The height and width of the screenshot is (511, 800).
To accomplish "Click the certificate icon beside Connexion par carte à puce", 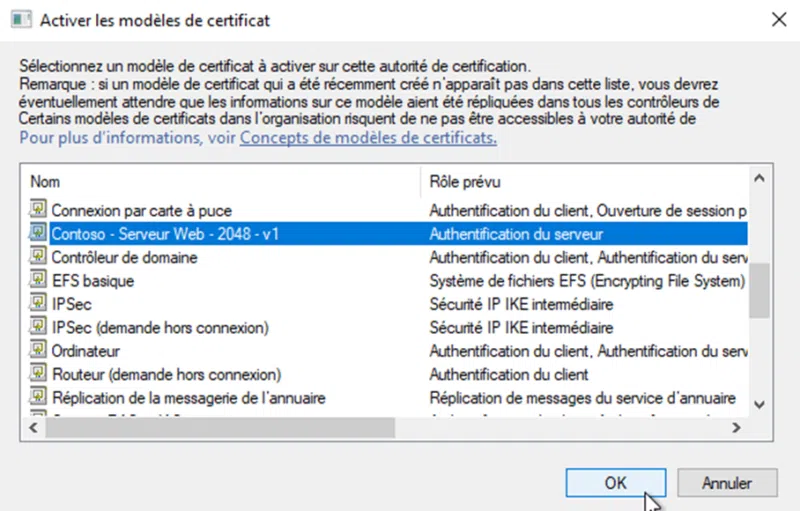I will [38, 210].
